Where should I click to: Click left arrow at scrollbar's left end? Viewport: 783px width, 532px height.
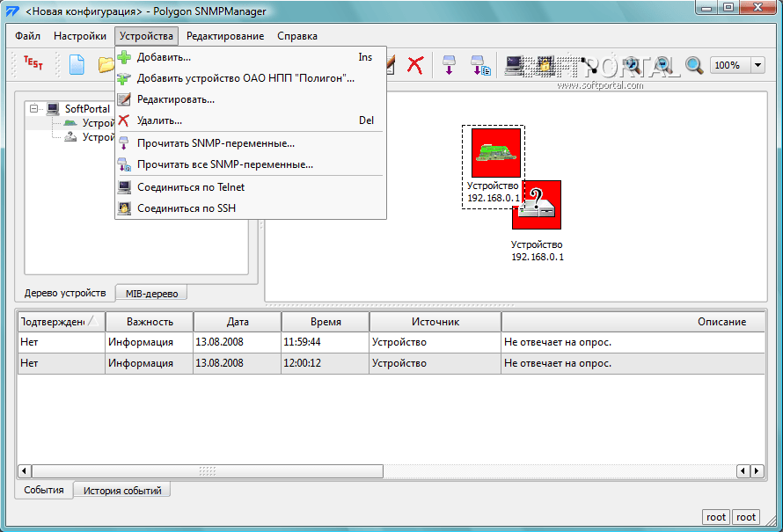[x=25, y=471]
